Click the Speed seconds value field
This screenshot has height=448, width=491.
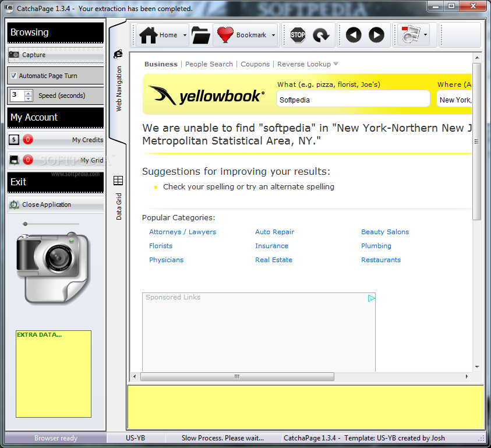(x=17, y=95)
